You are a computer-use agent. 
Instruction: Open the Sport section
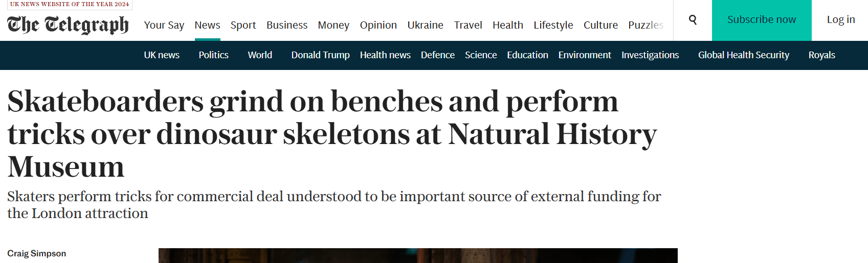coord(243,25)
